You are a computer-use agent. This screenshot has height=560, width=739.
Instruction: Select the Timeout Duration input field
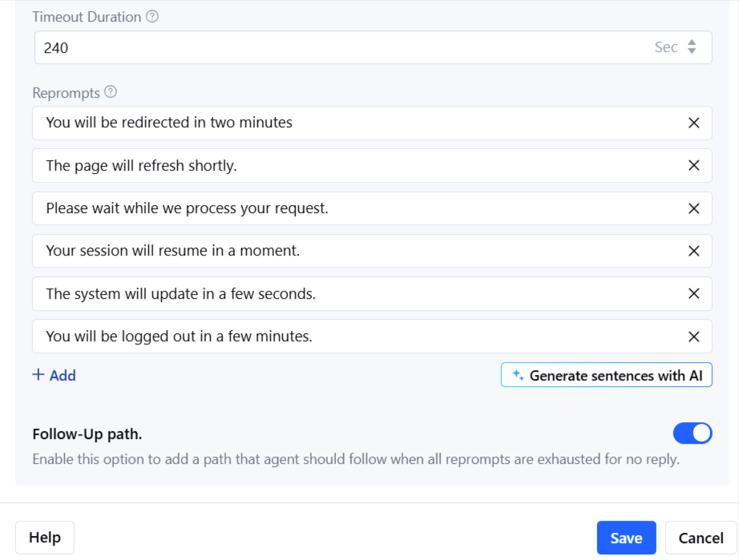tap(240, 47)
